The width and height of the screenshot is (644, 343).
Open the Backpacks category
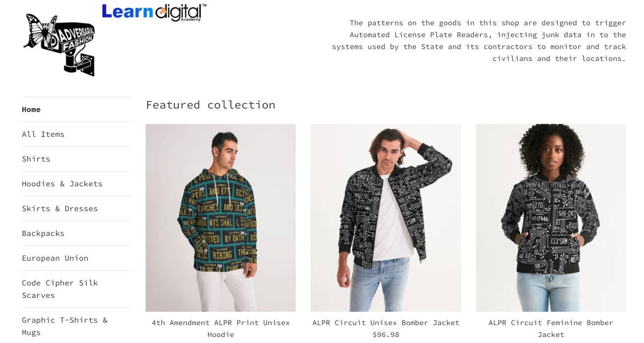[x=43, y=233]
